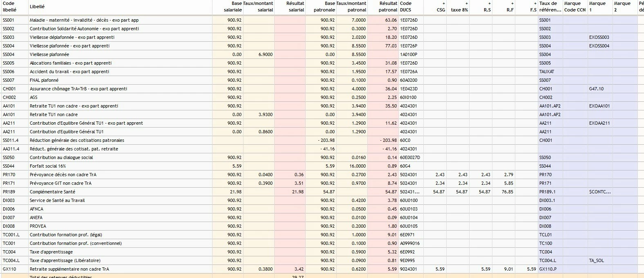Click the 'SCONTC...' marque cell
Image resolution: width=644 pixels, height=278 pixels.
600,192
